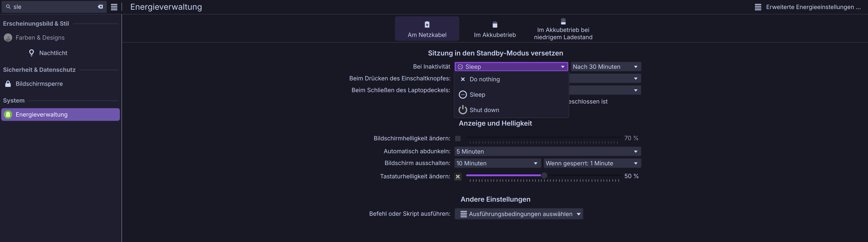Click the 70 % brightness value
Screen dimensions: 868x242
(x=631, y=138)
